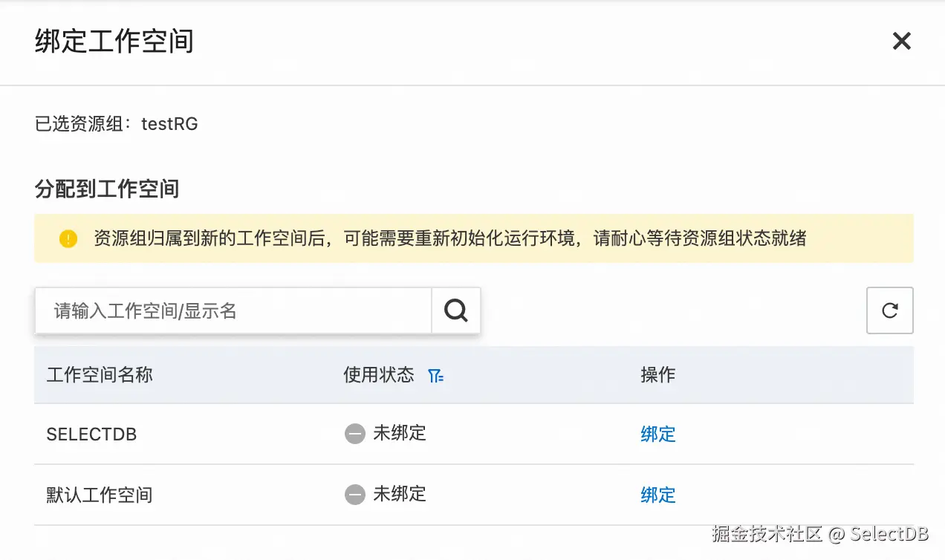The width and height of the screenshot is (945, 560).
Task: Close the 绑定工作空间 dialog
Action: [901, 41]
